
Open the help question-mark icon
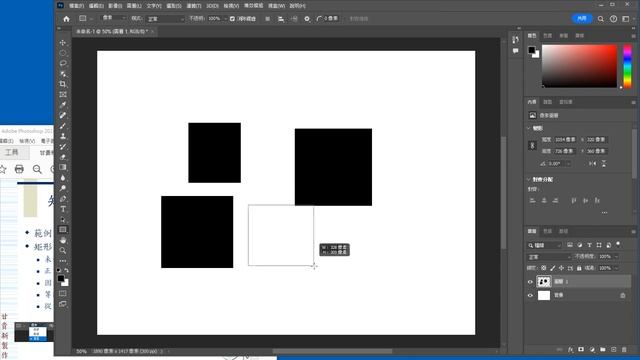click(613, 19)
